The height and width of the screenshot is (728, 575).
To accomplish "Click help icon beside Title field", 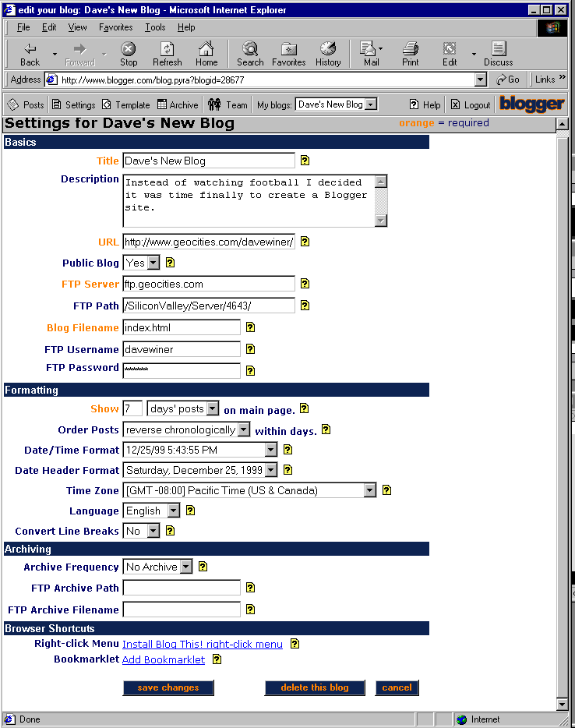I will (x=305, y=161).
